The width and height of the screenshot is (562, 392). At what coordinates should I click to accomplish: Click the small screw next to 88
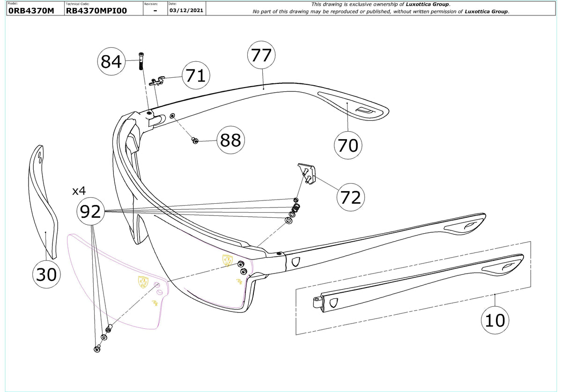pyautogui.click(x=195, y=140)
